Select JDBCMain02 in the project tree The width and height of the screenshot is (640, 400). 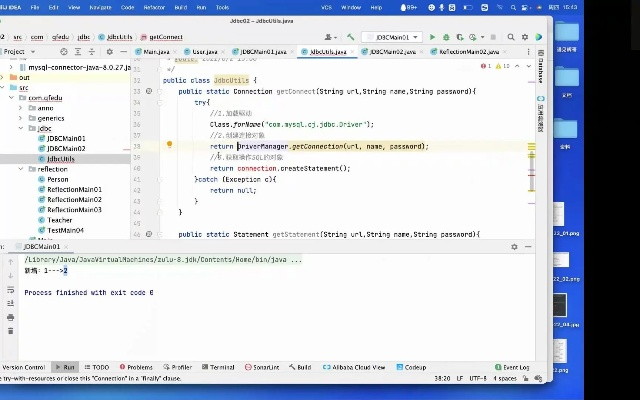pos(66,148)
